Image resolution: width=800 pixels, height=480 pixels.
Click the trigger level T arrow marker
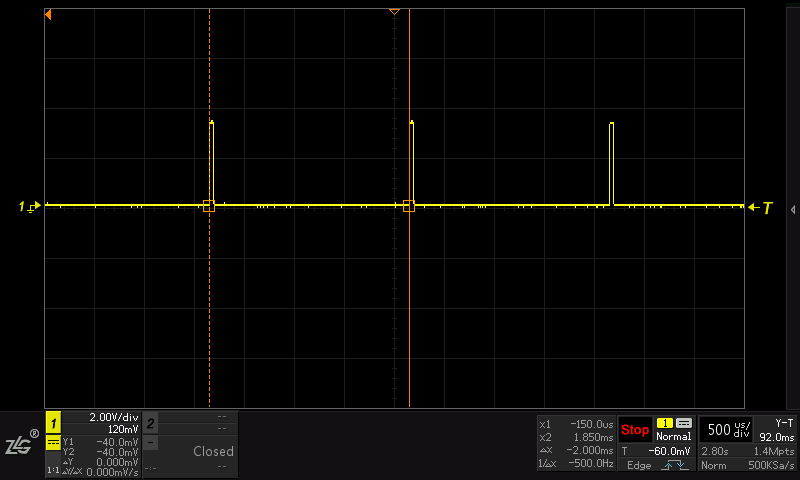(761, 207)
